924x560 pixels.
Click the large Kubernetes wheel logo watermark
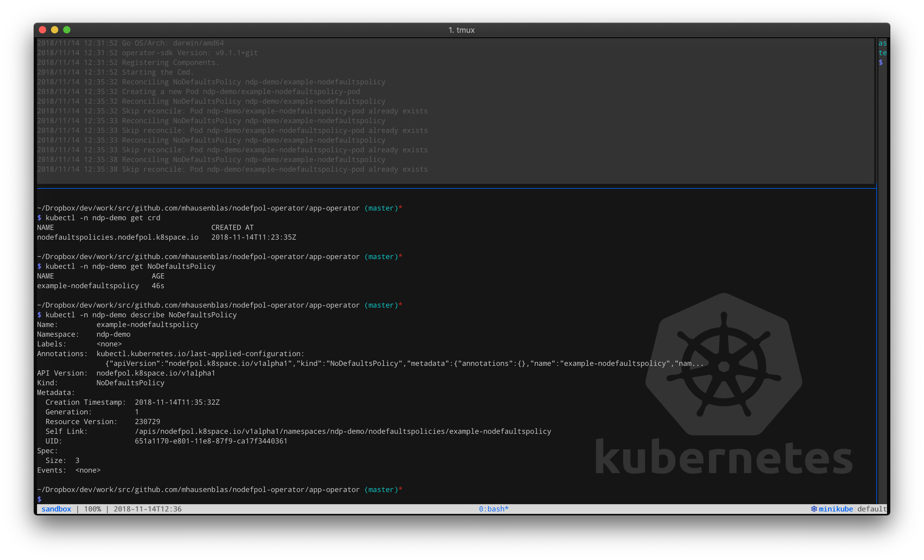724,366
